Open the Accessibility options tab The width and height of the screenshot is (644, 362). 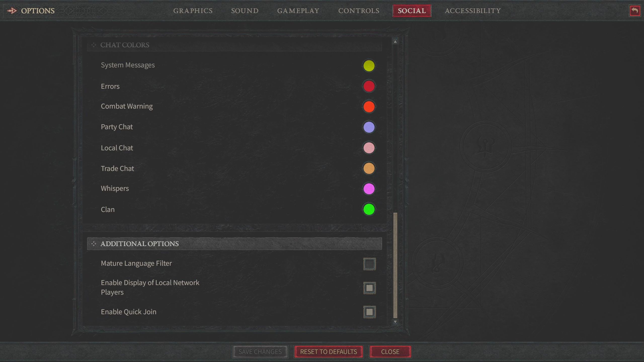[x=473, y=10]
